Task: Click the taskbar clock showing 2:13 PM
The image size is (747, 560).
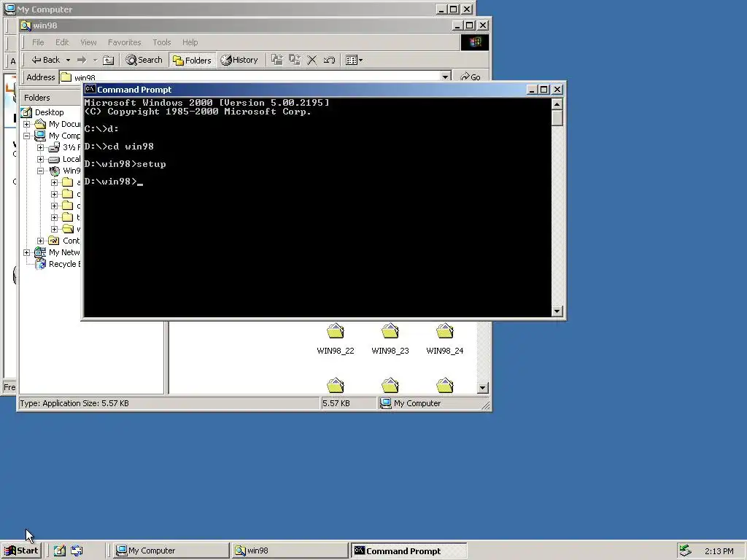Action: tap(719, 551)
